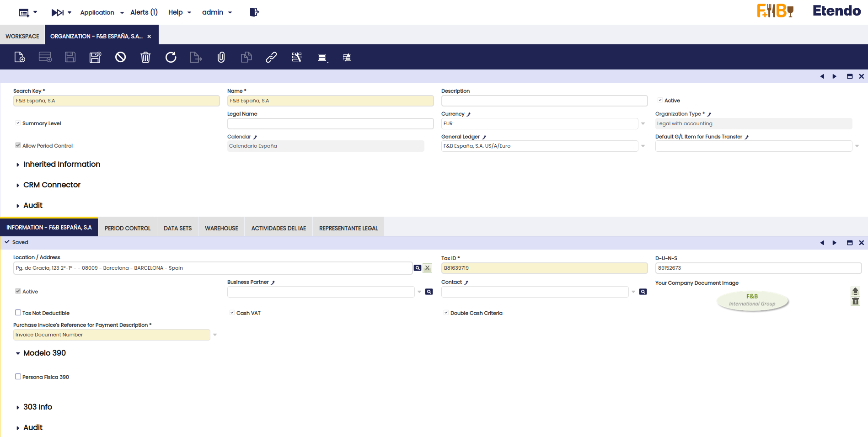Switch to Data Sets tab
The height and width of the screenshot is (437, 868).
coord(178,228)
